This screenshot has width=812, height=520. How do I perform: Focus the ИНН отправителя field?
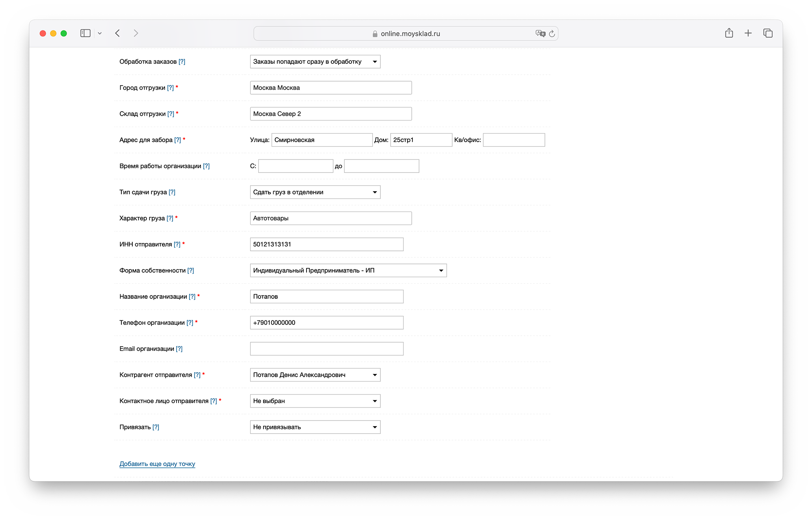click(326, 244)
